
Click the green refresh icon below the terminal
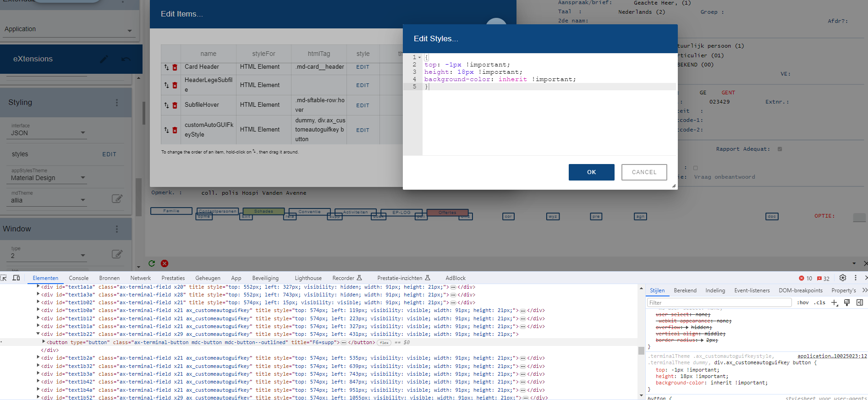[x=152, y=263]
